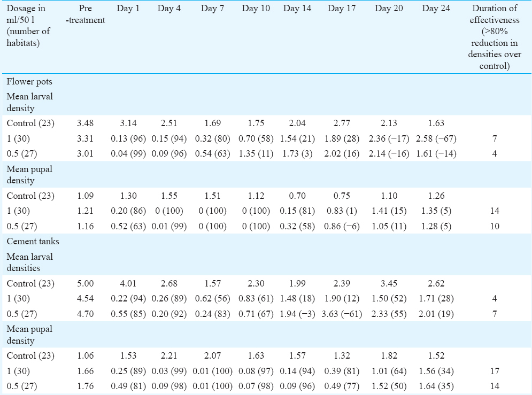Click the cell '2.02 (16)'
The image size is (532, 395).
pyautogui.click(x=342, y=153)
